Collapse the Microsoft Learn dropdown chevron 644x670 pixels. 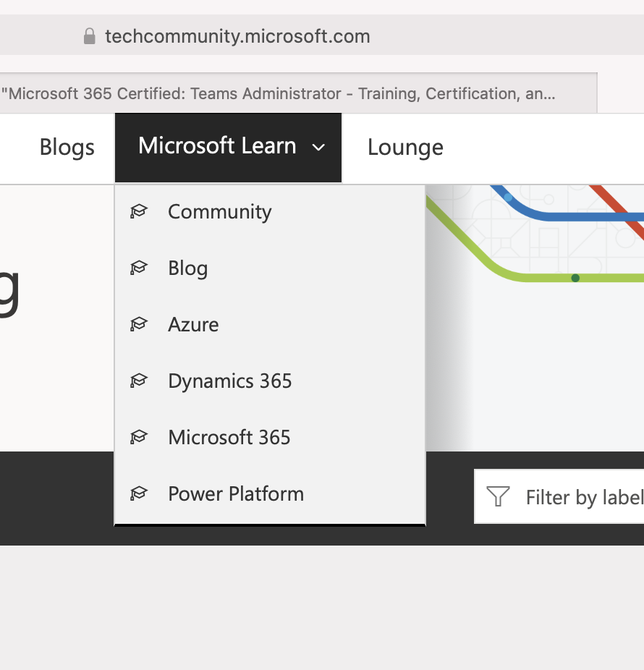318,147
